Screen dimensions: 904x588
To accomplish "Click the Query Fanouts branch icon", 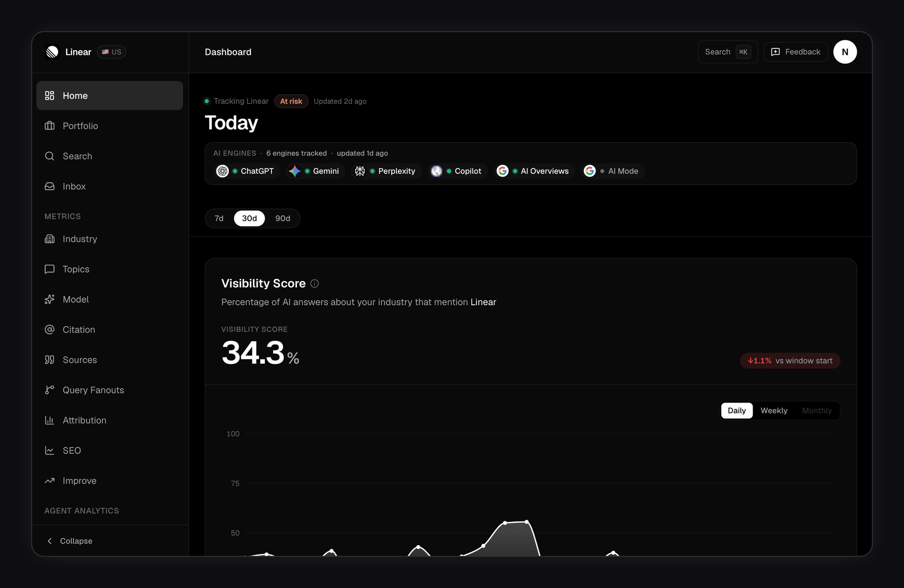I will [50, 390].
